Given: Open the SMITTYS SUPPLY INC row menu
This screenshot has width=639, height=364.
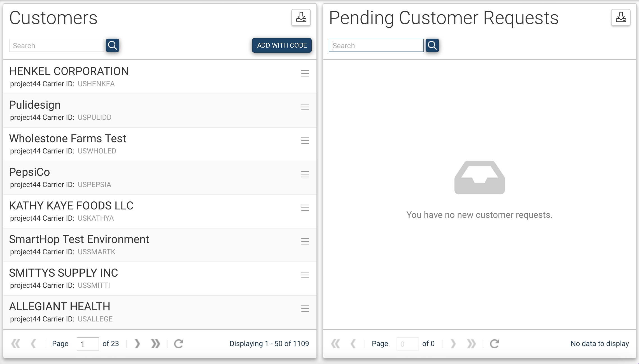Looking at the screenshot, I should [305, 275].
